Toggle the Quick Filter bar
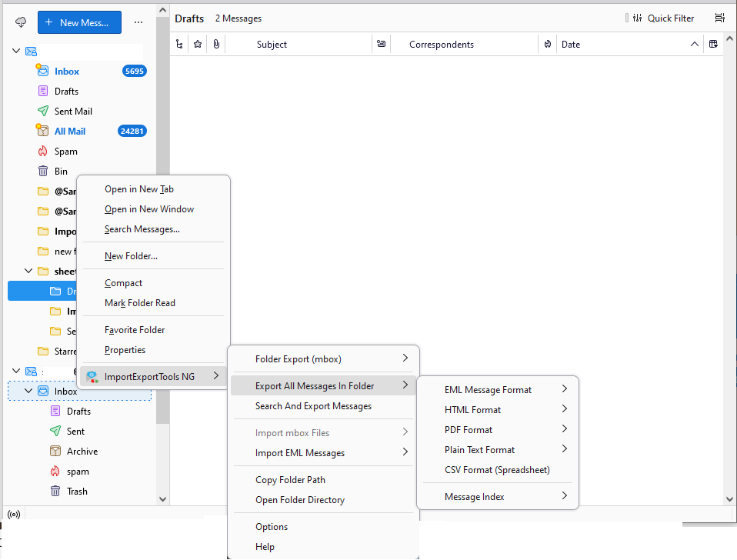This screenshot has height=560, width=737. [664, 18]
